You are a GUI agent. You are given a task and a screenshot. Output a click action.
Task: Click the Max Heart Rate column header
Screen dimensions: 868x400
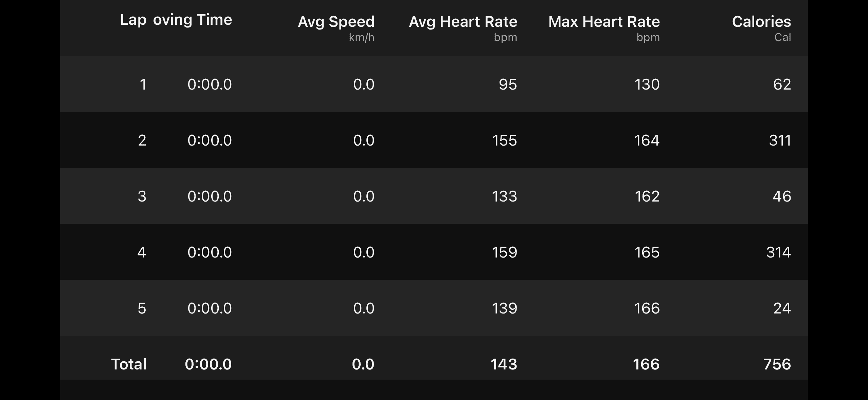(604, 22)
